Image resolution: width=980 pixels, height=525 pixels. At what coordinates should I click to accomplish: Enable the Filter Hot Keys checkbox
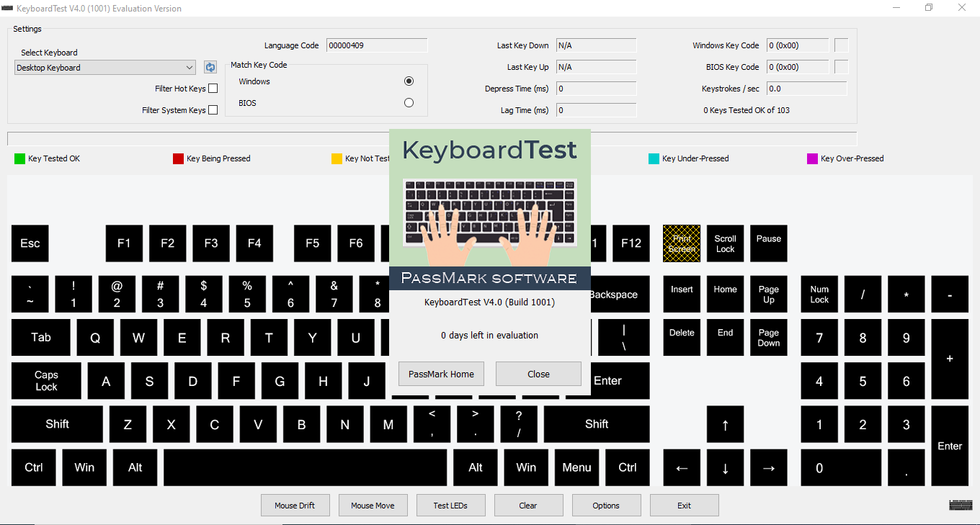[213, 89]
